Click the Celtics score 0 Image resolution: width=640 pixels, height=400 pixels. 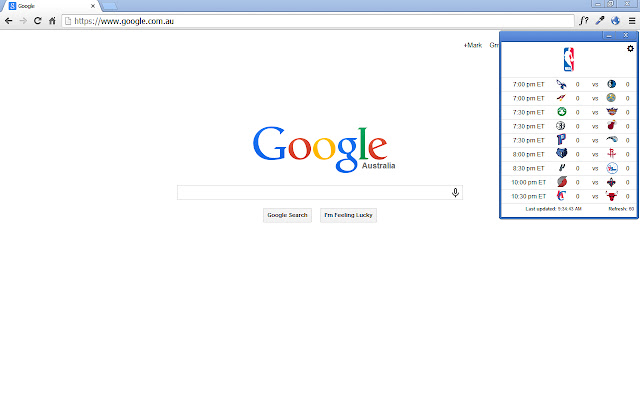coord(577,112)
